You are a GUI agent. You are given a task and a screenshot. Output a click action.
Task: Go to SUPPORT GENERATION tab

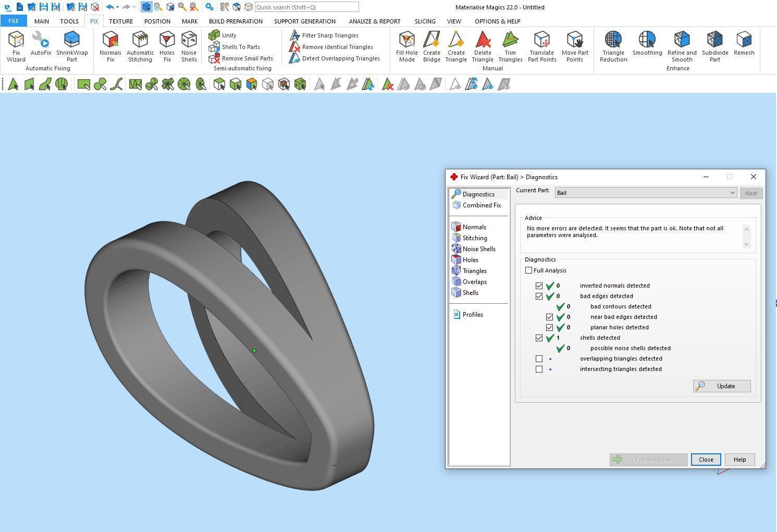click(305, 21)
